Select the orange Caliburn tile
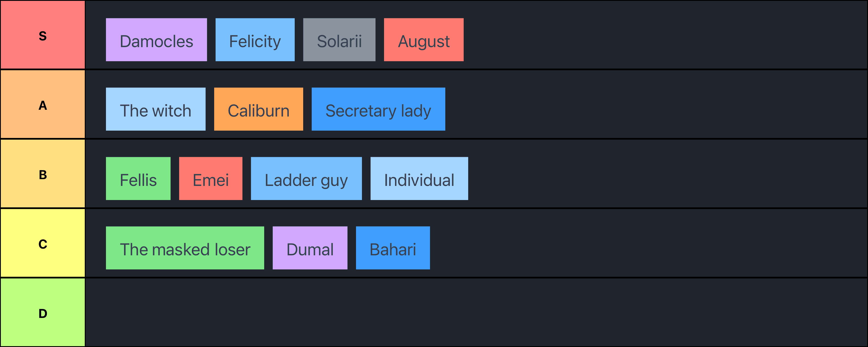Screen dimensions: 868x347 point(259,109)
